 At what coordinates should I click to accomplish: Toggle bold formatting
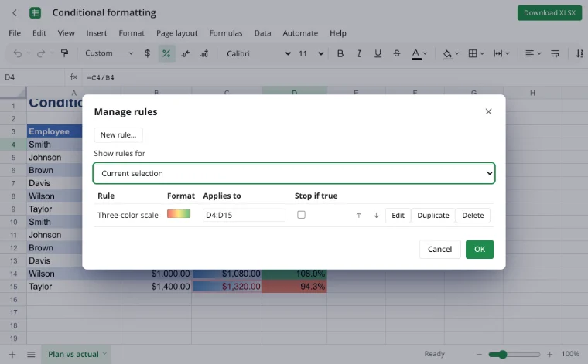340,53
